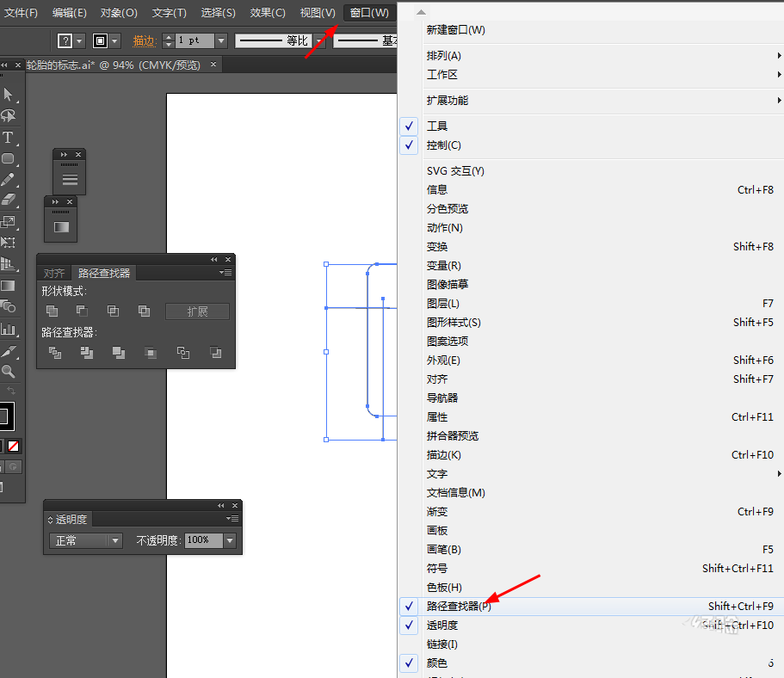784x678 pixels.
Task: Click Intersect in shape modes
Action: 113,311
